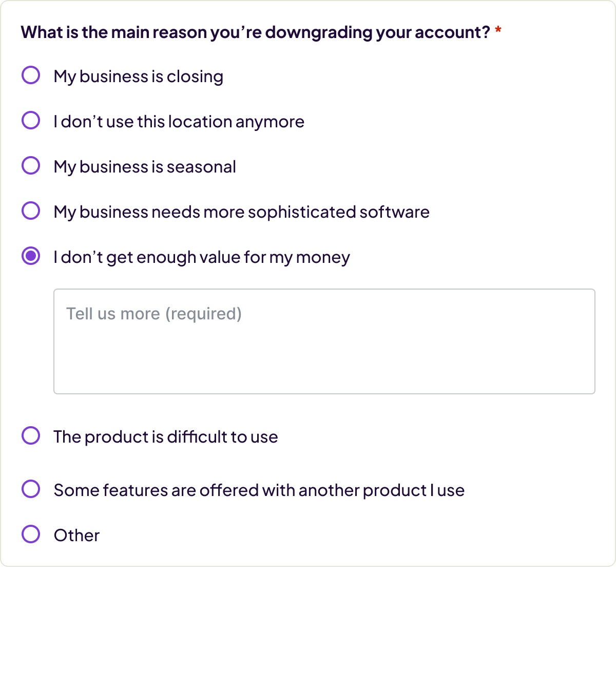This screenshot has width=616, height=686.
Task: Click the "Other" label text
Action: (x=76, y=536)
